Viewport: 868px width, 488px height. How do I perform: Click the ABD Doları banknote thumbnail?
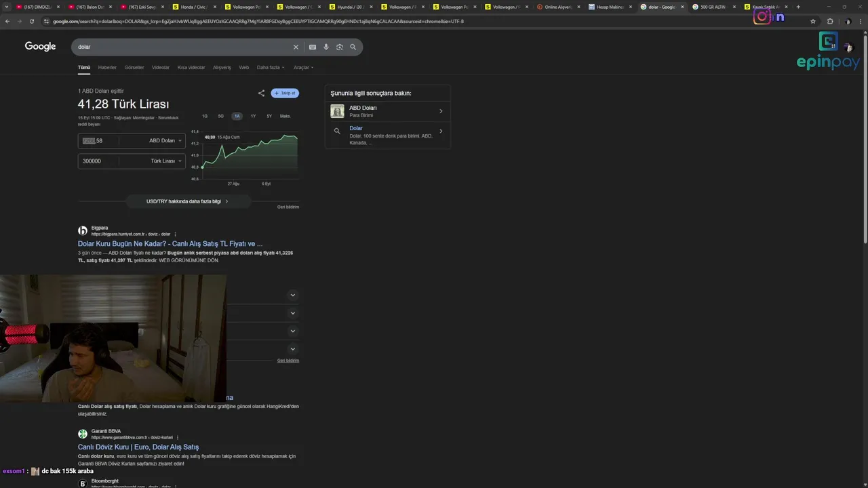(337, 111)
